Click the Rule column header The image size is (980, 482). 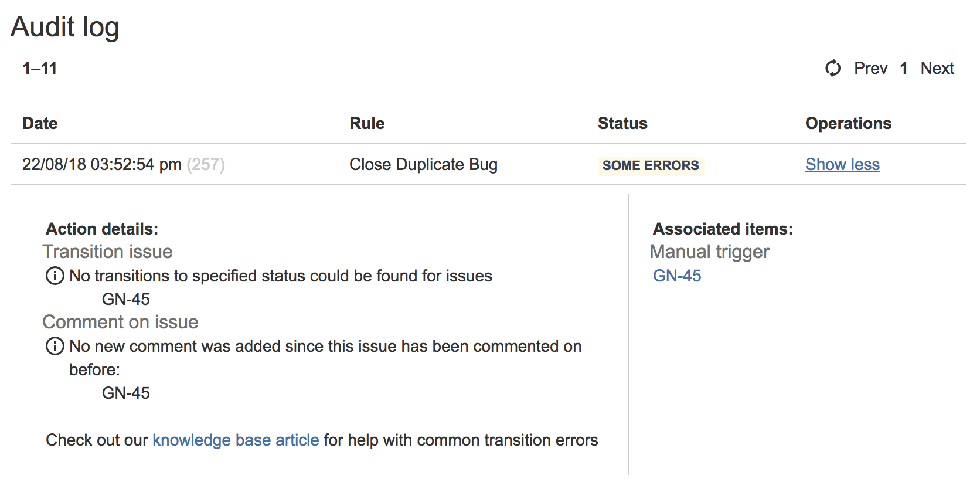367,124
